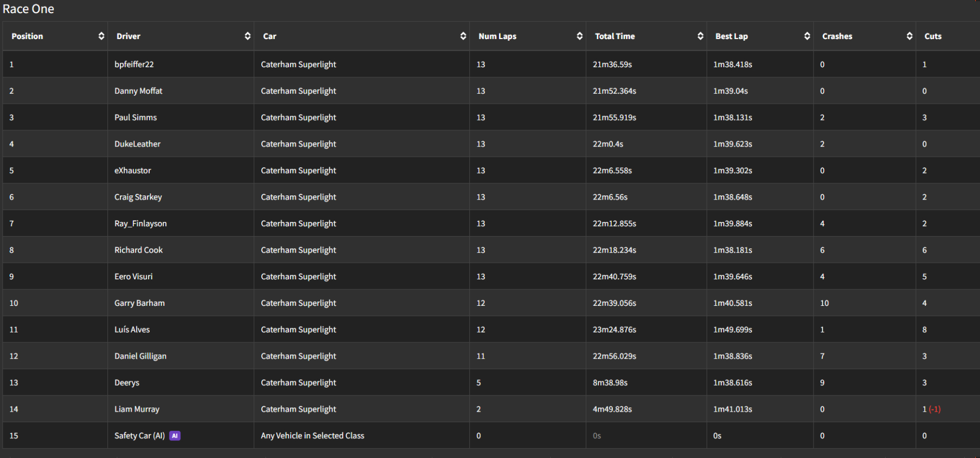
Task: Click total time 22m12.855s
Action: click(x=614, y=224)
